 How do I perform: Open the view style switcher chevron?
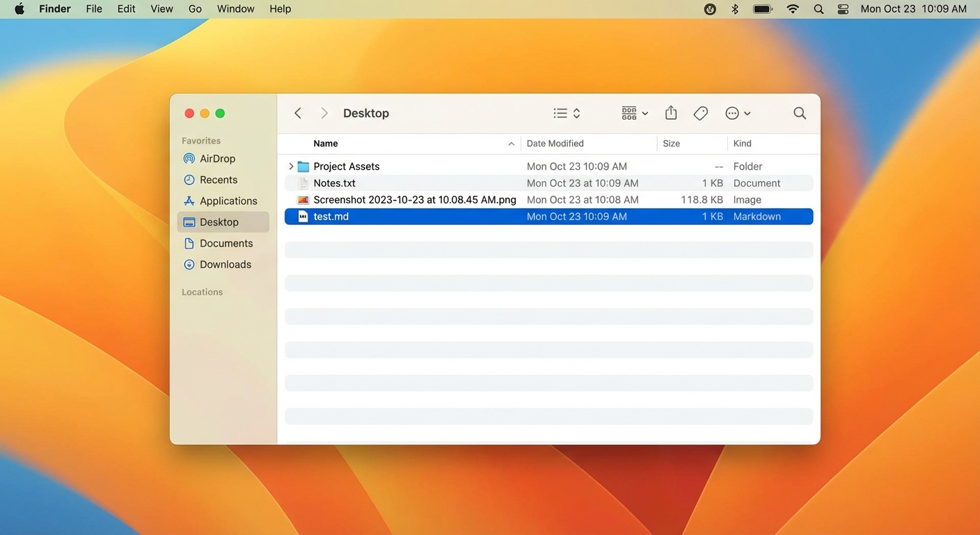point(576,112)
